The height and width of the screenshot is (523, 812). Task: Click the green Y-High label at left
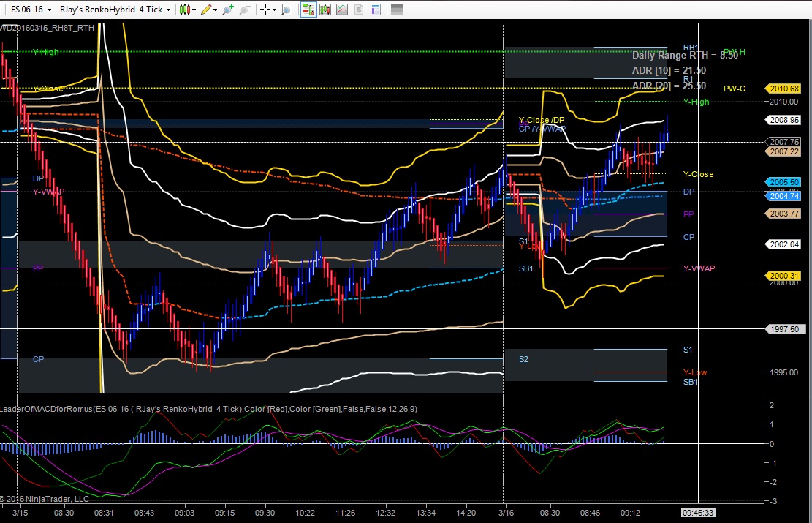pos(45,52)
